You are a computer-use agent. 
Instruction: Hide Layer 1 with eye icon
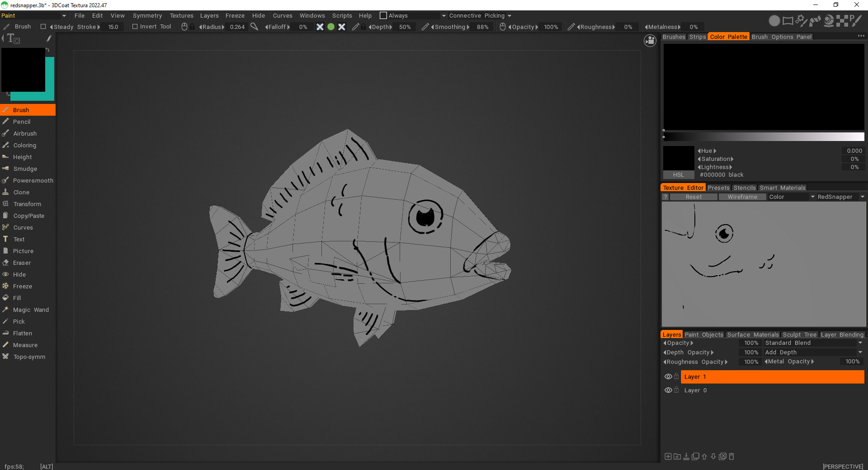(668, 376)
